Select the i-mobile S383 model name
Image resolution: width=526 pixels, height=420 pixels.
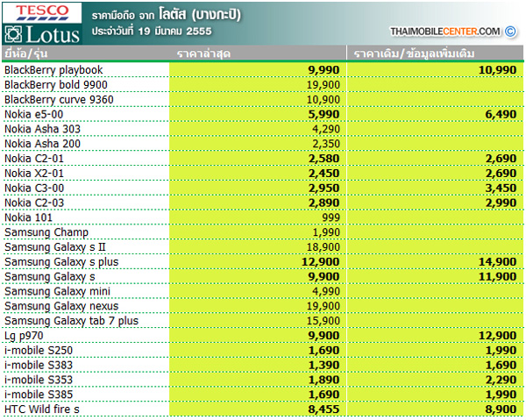pos(39,366)
